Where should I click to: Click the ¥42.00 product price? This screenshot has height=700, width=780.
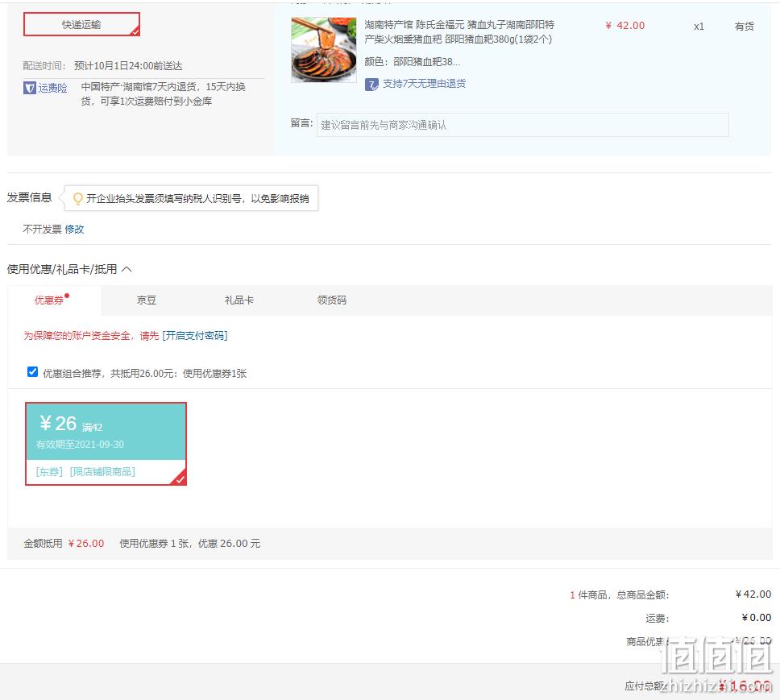pos(624,25)
